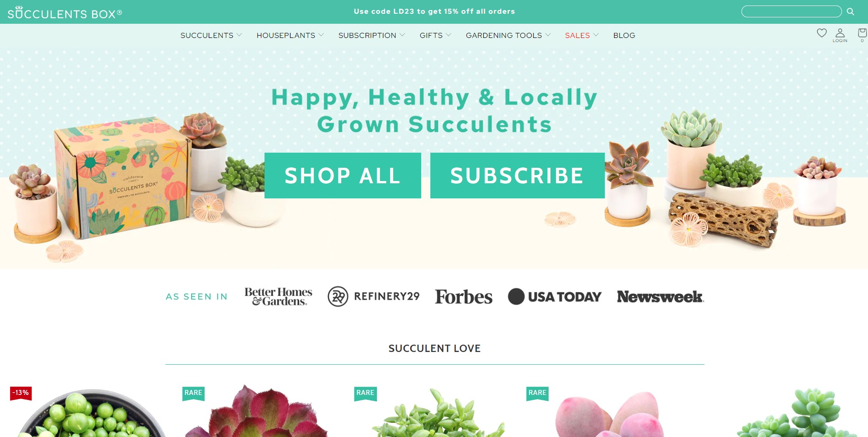Open the Login account icon
868x437 pixels.
[x=840, y=35]
